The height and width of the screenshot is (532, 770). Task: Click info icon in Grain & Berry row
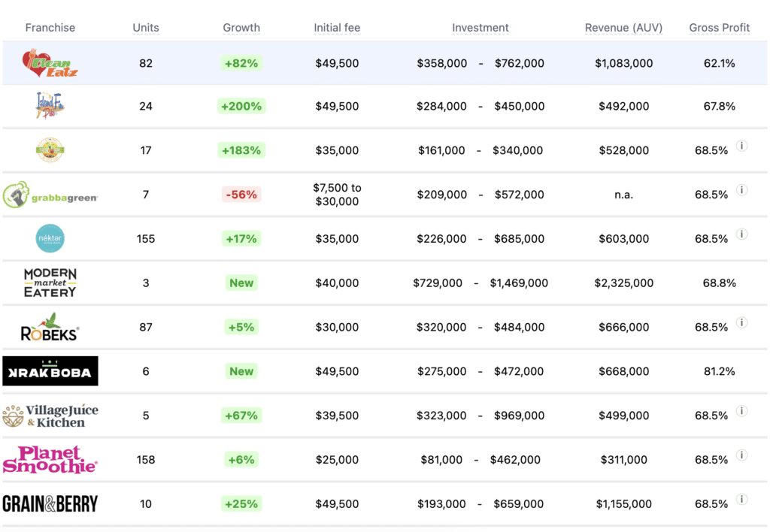click(x=742, y=499)
